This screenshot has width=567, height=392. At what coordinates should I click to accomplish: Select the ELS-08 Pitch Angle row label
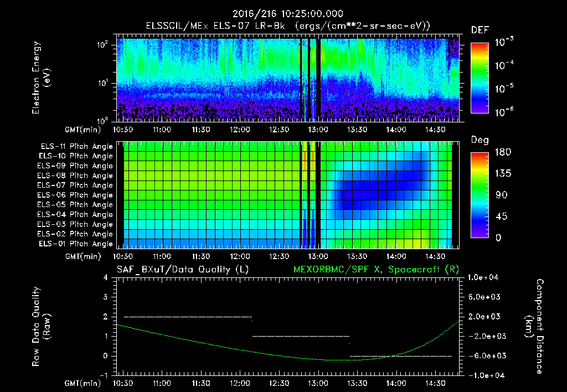[75, 176]
